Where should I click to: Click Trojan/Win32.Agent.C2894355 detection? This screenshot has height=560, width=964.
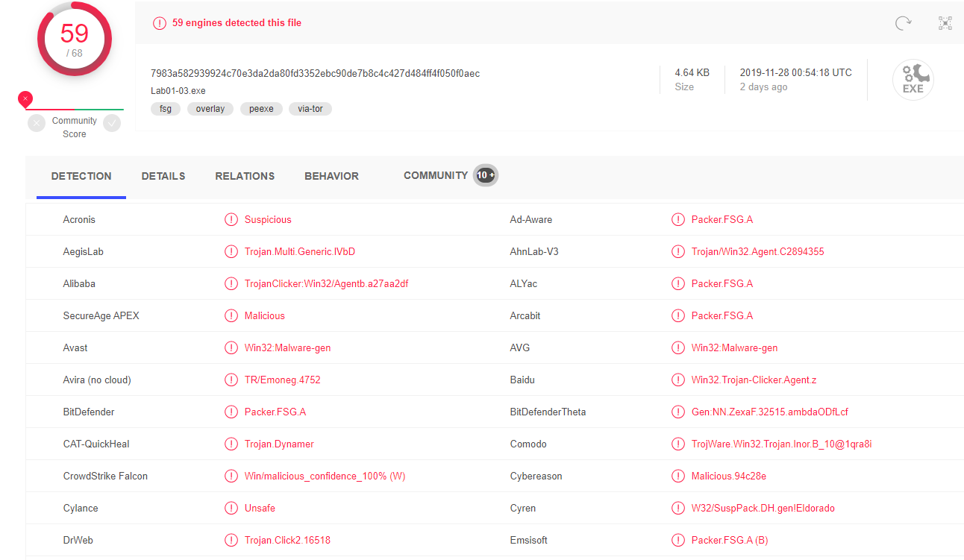[758, 251]
